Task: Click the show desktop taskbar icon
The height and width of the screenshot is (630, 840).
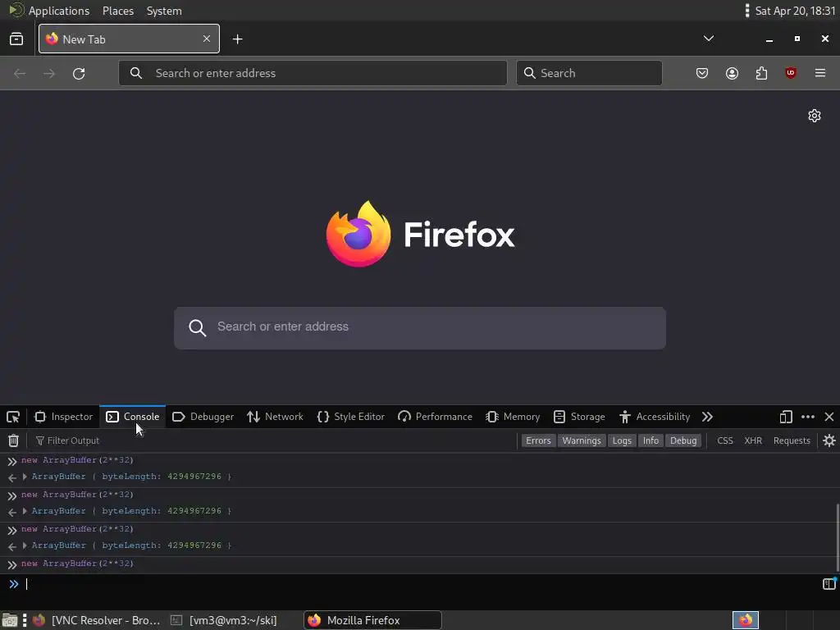Action: point(9,620)
